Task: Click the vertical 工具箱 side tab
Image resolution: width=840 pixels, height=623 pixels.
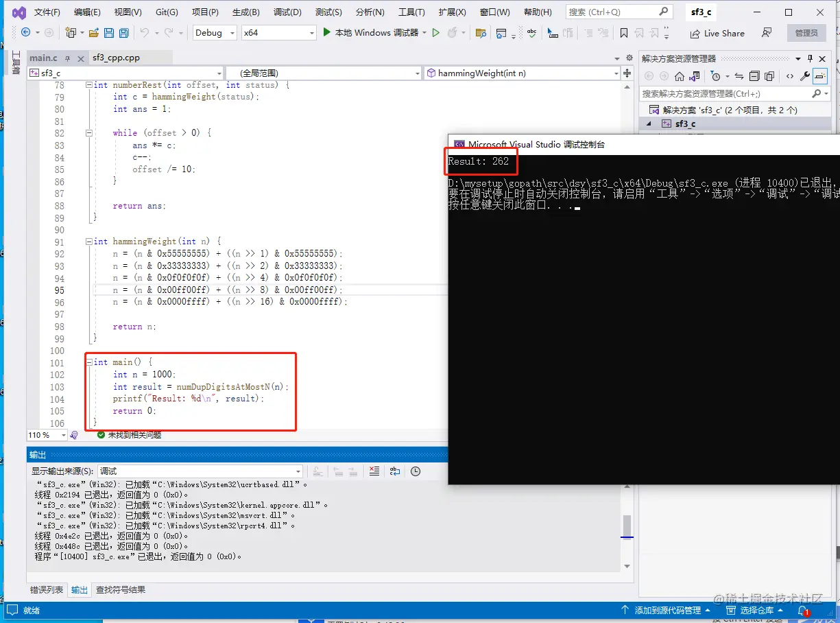Action: pos(16,62)
